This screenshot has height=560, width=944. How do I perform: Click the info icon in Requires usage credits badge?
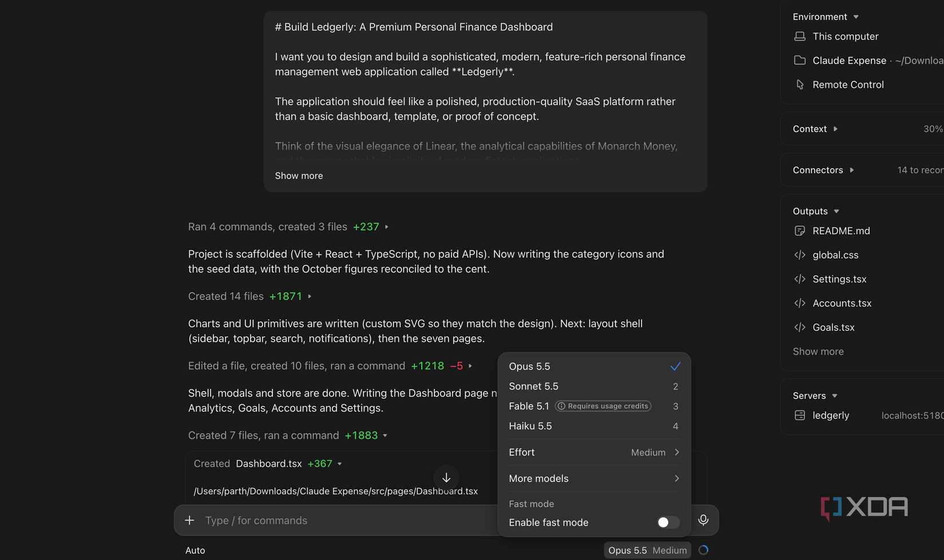click(561, 406)
